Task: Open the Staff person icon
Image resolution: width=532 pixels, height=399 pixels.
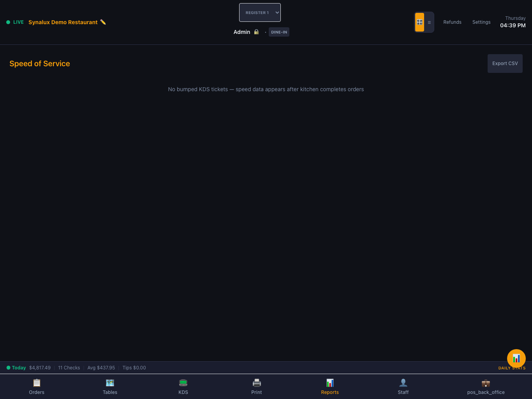Action: pos(403,383)
